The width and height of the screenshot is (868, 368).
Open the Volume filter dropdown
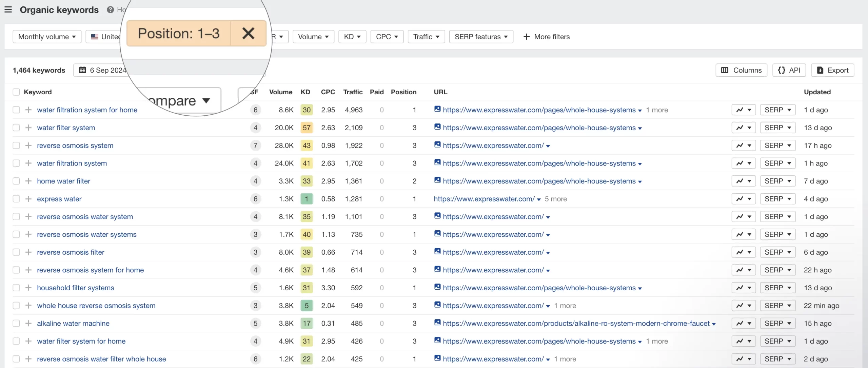[x=313, y=37]
